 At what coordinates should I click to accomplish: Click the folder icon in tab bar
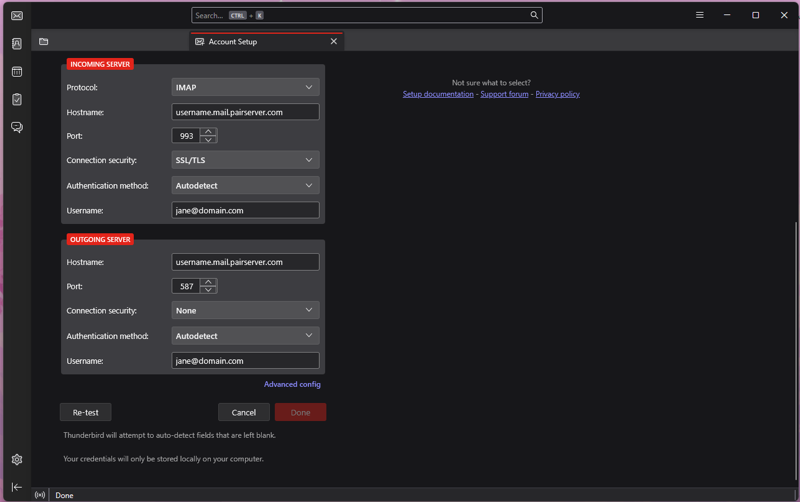tap(44, 42)
